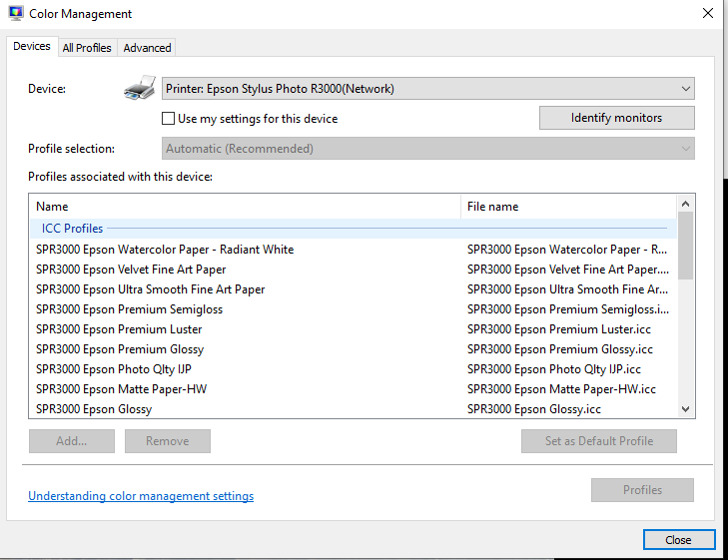Expand the Profile selection combo box
This screenshot has height=560, width=728.
tap(428, 149)
